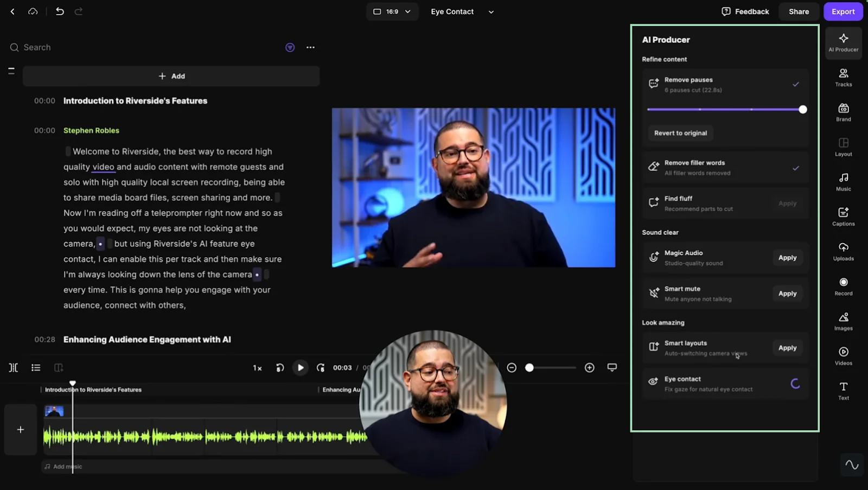Image resolution: width=868 pixels, height=490 pixels.
Task: Select the Text tool in the sidebar
Action: point(843,390)
